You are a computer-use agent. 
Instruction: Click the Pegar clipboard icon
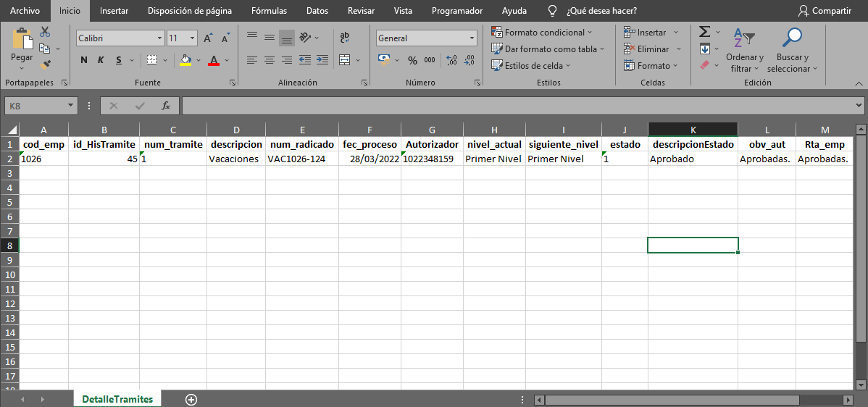pyautogui.click(x=22, y=38)
